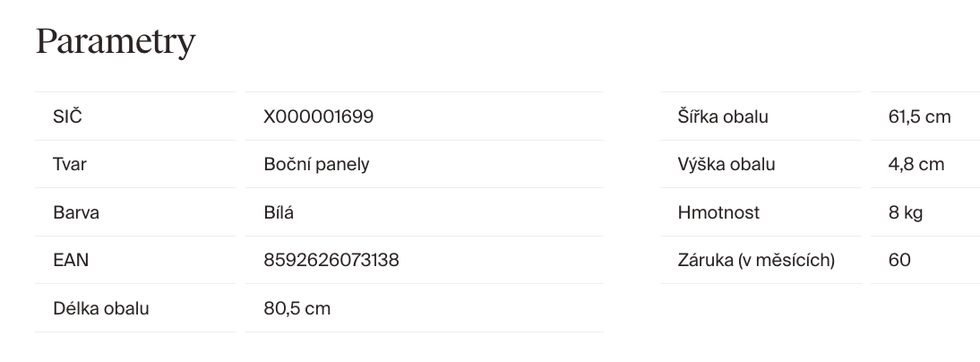Select the SIČ code X000001699

(x=318, y=116)
